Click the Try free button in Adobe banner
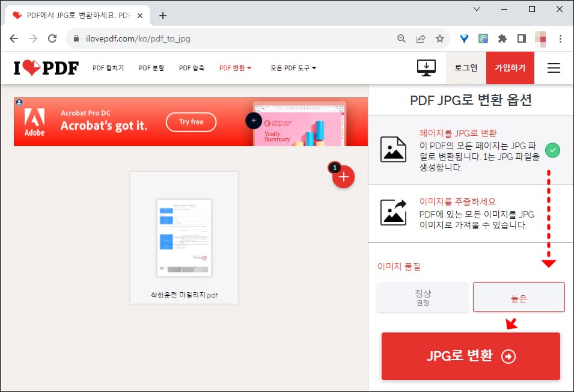 point(191,121)
